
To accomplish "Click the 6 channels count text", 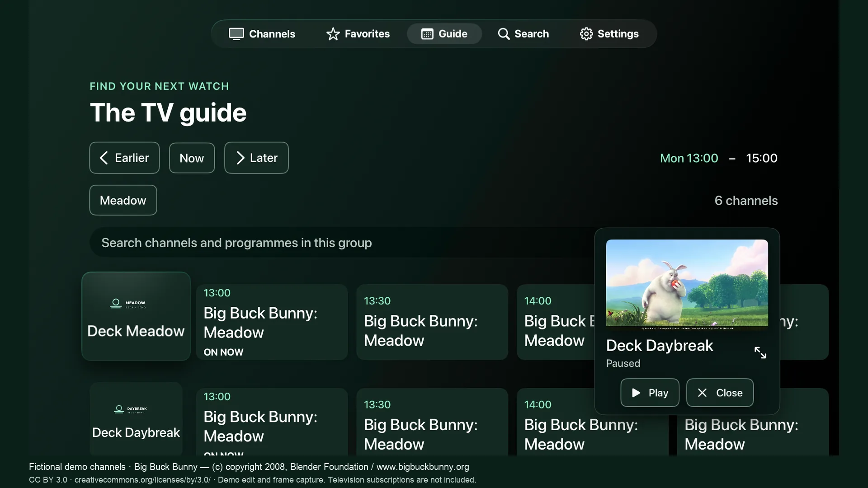I will 746,201.
